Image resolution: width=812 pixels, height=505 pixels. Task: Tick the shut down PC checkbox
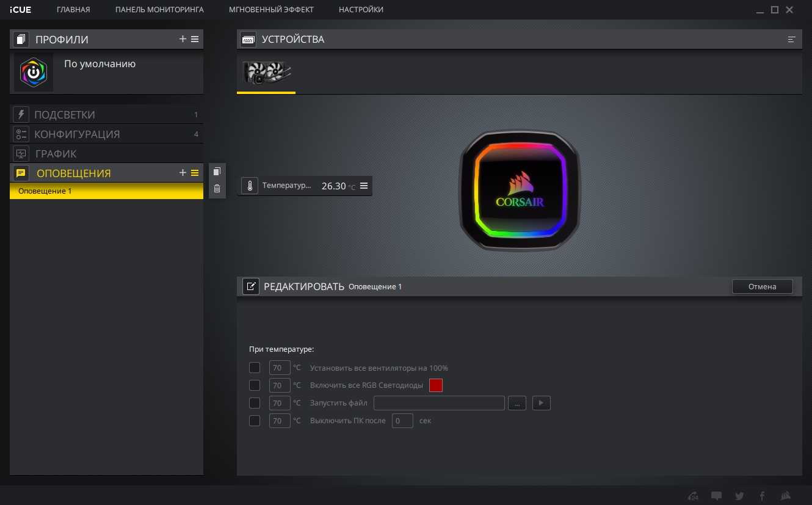(255, 421)
